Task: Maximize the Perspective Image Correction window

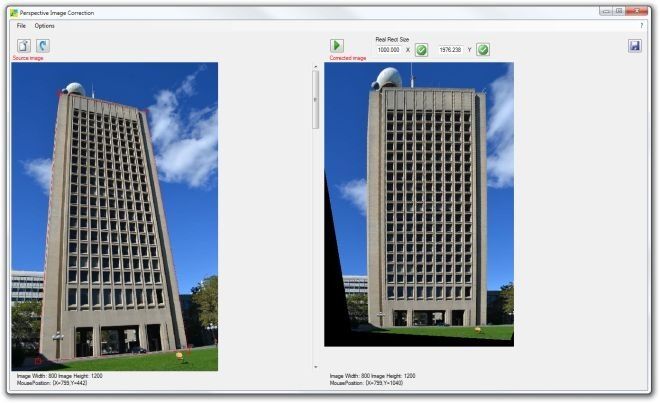Action: [x=619, y=11]
